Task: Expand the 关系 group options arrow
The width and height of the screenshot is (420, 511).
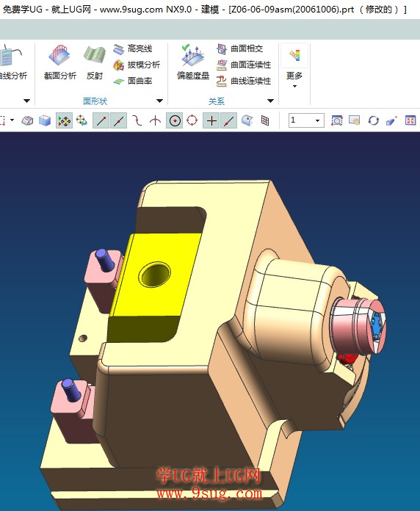Action: click(x=270, y=101)
